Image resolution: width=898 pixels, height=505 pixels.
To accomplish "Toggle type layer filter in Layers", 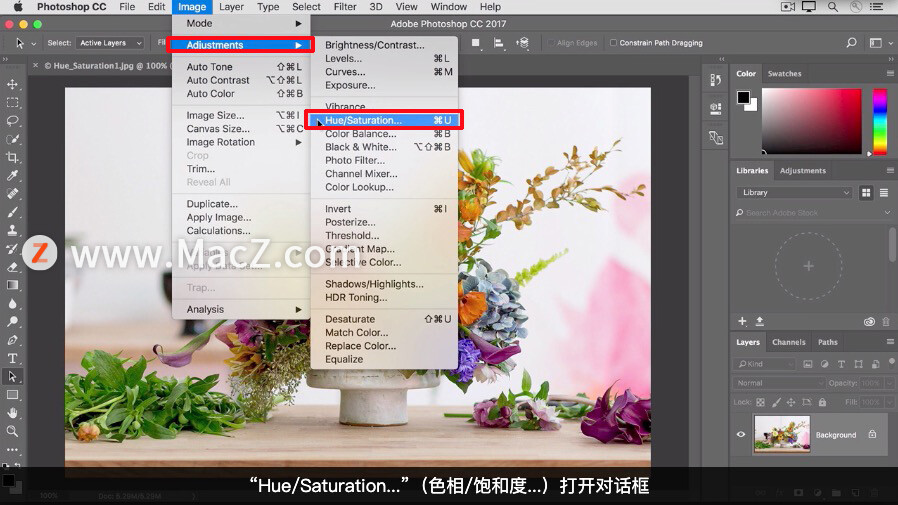I will [x=841, y=364].
